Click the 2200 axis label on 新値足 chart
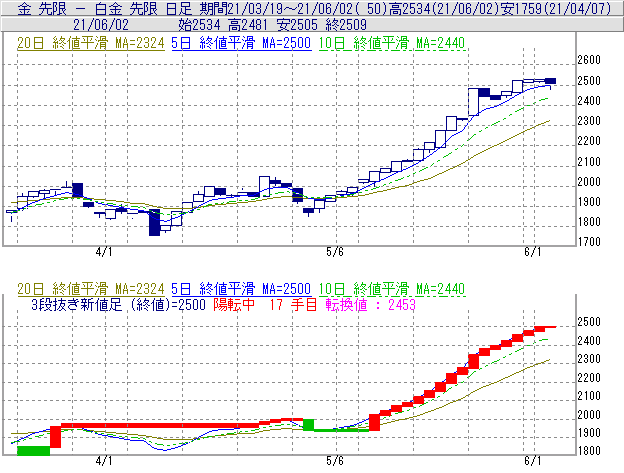Screen dimensions: 624x473 [x=589, y=378]
